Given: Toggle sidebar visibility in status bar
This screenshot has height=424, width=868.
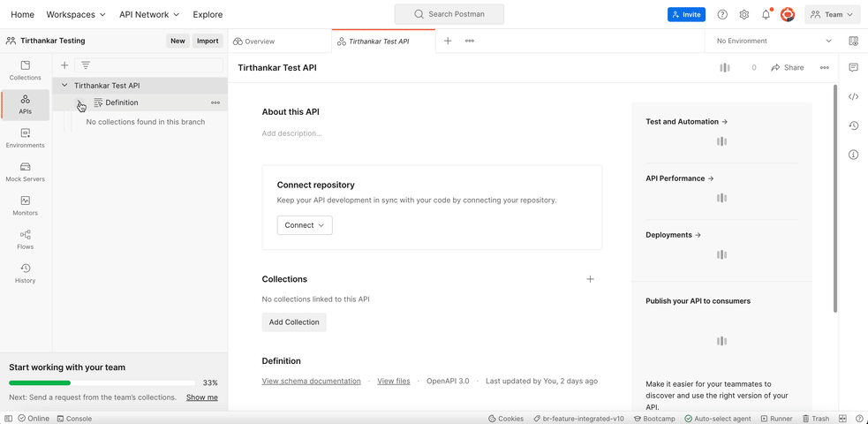Looking at the screenshot, I should click(x=8, y=419).
